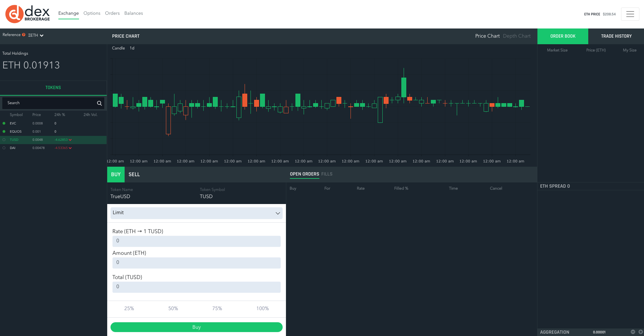Click the red down-arrow beside DAI 24h change
Image resolution: width=644 pixels, height=336 pixels.
point(71,148)
